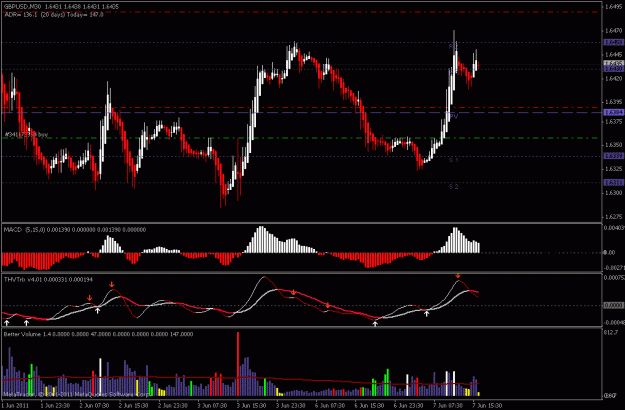Click the 7 Jun 15:30 time label
The height and width of the screenshot is (410, 625).
pyautogui.click(x=487, y=405)
